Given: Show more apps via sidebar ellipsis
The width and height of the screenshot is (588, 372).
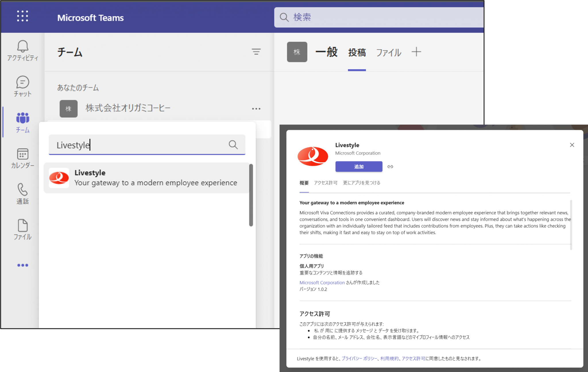Looking at the screenshot, I should (x=23, y=265).
